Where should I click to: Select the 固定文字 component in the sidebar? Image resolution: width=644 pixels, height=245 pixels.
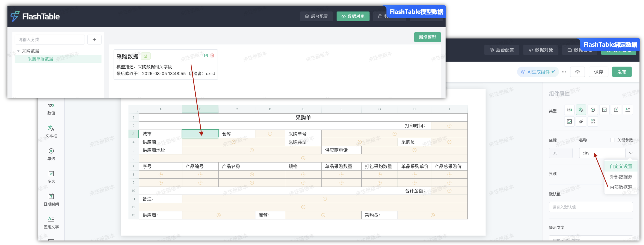[51, 223]
